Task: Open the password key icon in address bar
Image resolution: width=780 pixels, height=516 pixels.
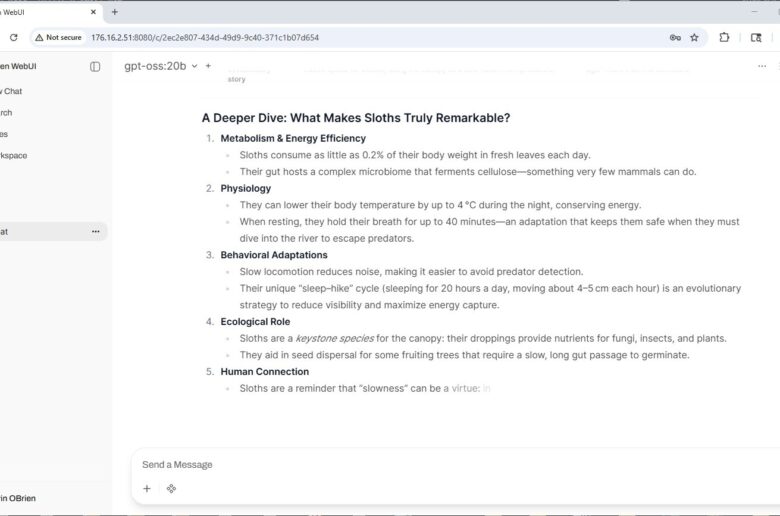Action: pyautogui.click(x=675, y=38)
